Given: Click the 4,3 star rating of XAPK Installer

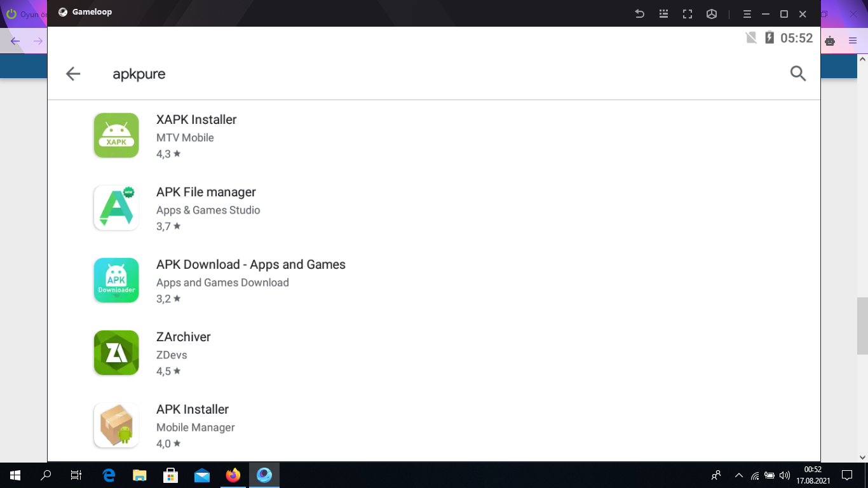Looking at the screenshot, I should tap(168, 154).
